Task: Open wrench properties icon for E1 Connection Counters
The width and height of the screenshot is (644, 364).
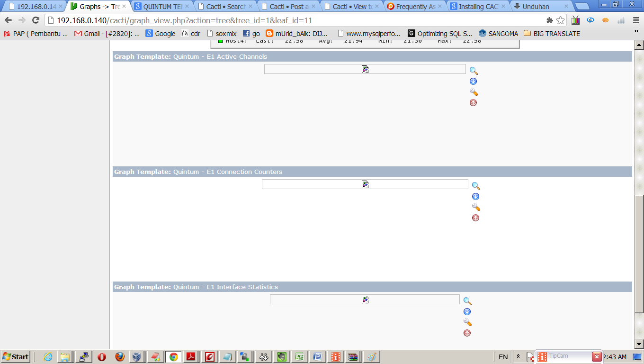Action: pos(476,207)
